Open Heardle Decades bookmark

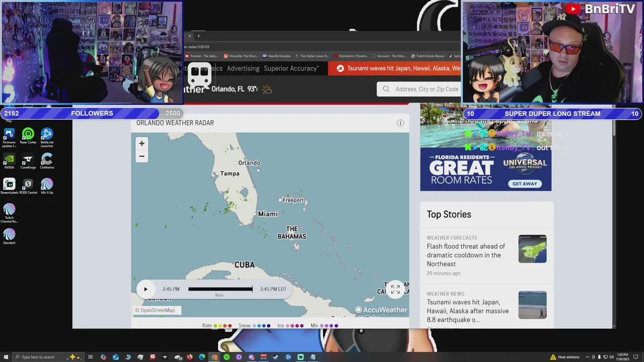[x=277, y=56]
